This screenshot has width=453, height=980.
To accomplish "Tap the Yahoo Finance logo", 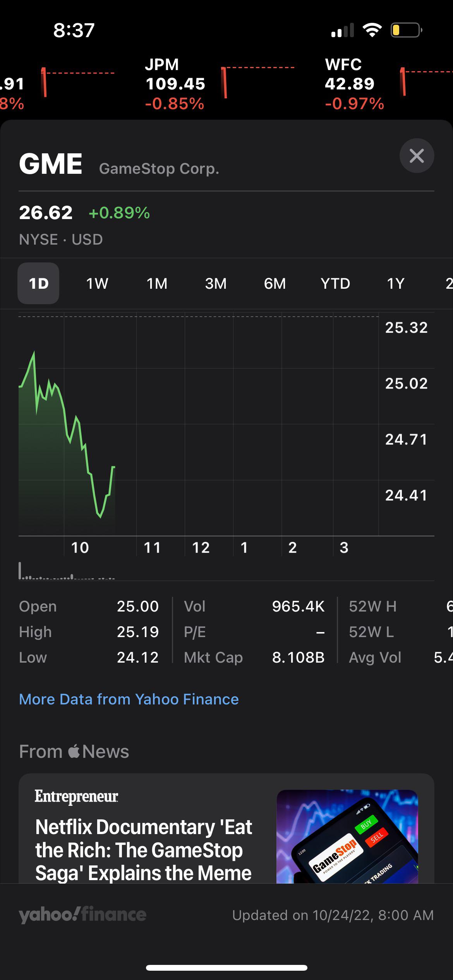I will click(x=82, y=915).
